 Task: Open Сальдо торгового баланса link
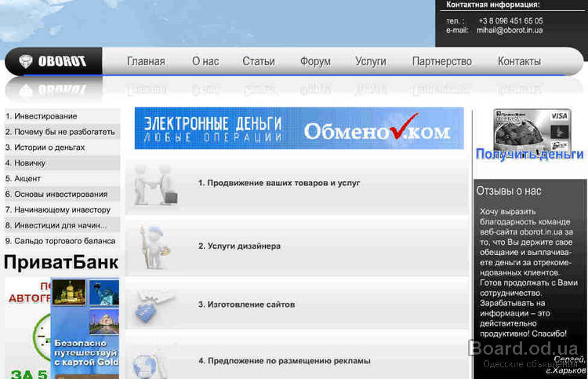click(x=62, y=241)
